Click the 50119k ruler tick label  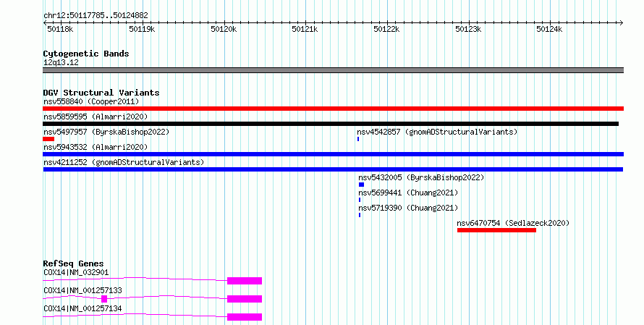142,29
